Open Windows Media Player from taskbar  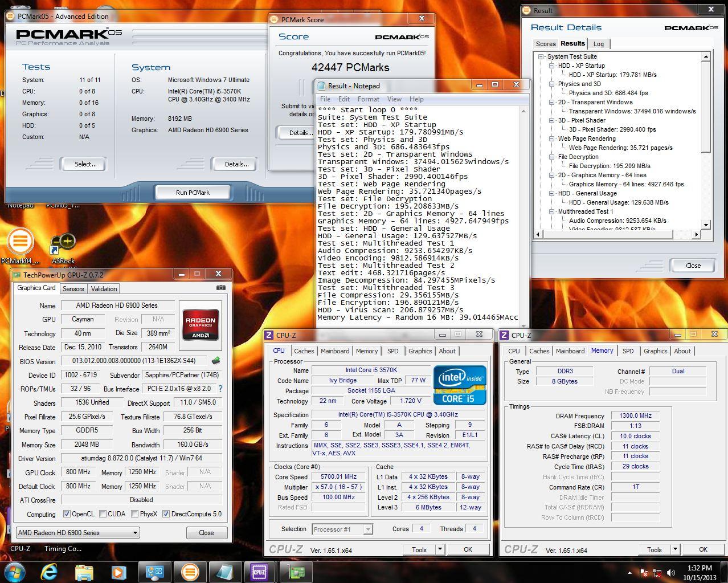click(118, 572)
